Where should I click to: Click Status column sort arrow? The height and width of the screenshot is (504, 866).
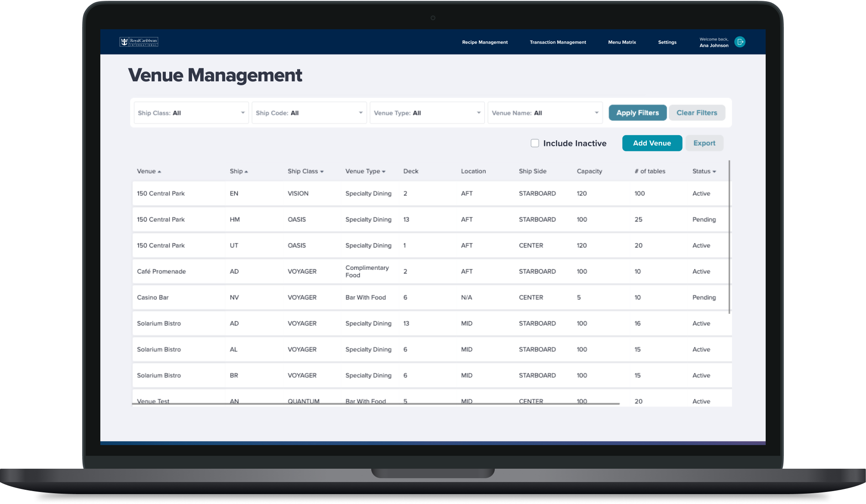click(x=714, y=172)
